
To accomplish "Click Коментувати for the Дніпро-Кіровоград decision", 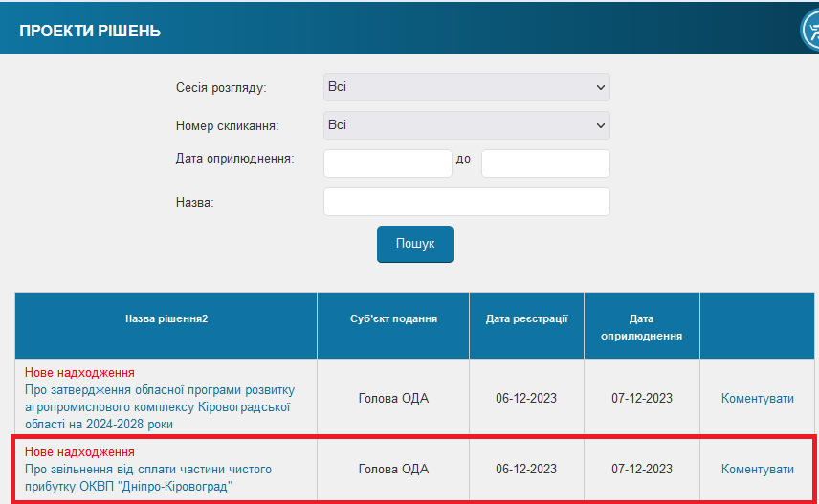I will tap(758, 469).
